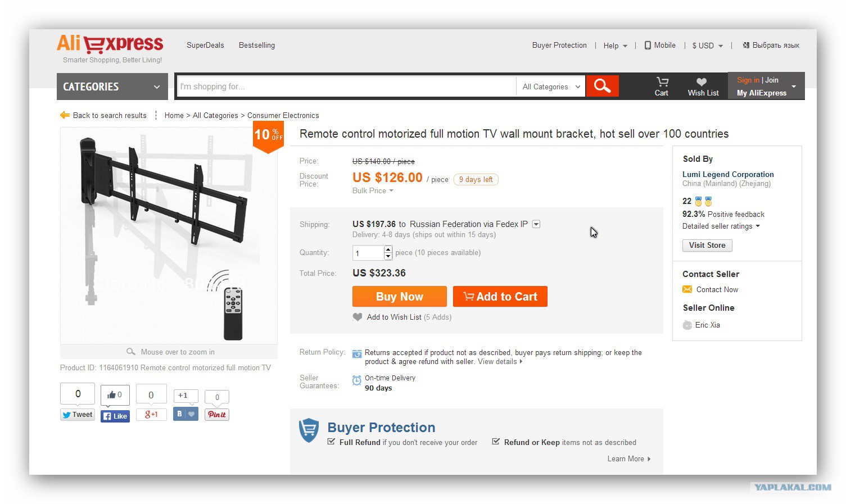The width and height of the screenshot is (846, 504).
Task: Click the Back to search results arrow
Action: coord(65,115)
